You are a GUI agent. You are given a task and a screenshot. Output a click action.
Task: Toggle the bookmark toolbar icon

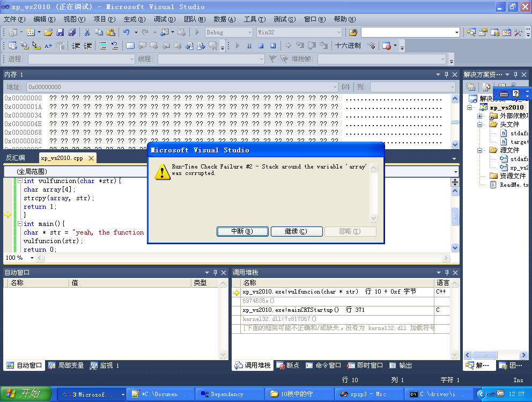tap(130, 46)
